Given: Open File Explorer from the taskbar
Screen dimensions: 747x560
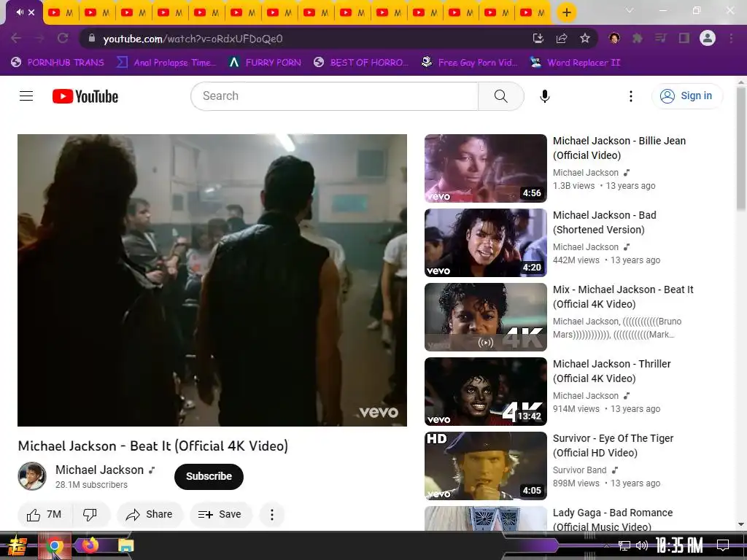Looking at the screenshot, I should click(125, 545).
